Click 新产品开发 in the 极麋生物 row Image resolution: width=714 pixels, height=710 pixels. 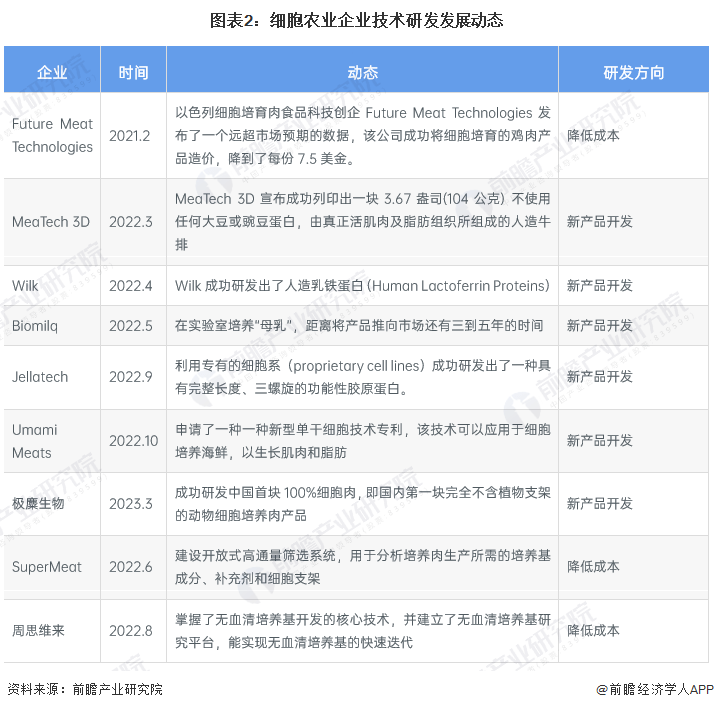[600, 504]
